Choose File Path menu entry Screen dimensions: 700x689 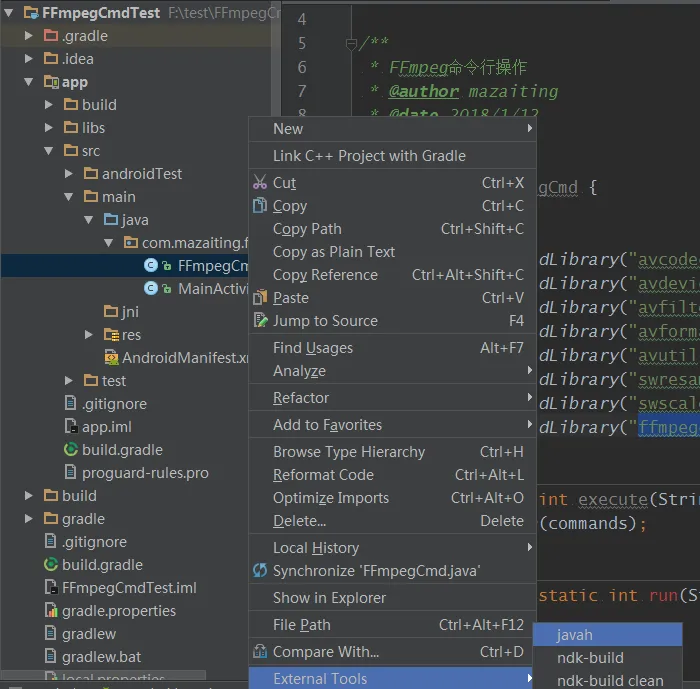tap(392, 625)
